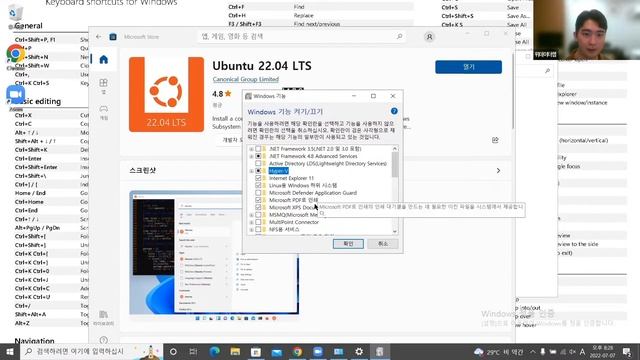Screen dimensions: 640x360
Task: Toggle the Hyper-V checkbox
Action: (258, 171)
